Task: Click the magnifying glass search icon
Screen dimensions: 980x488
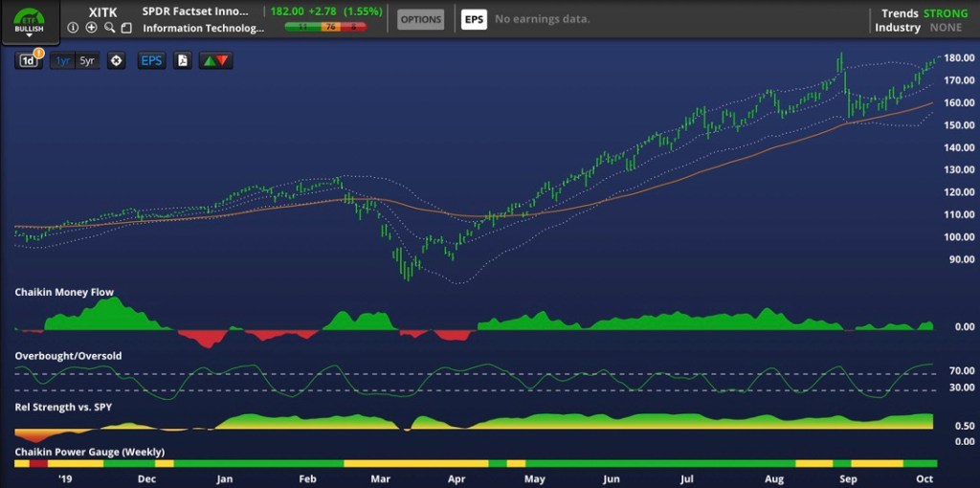Action: (109, 28)
